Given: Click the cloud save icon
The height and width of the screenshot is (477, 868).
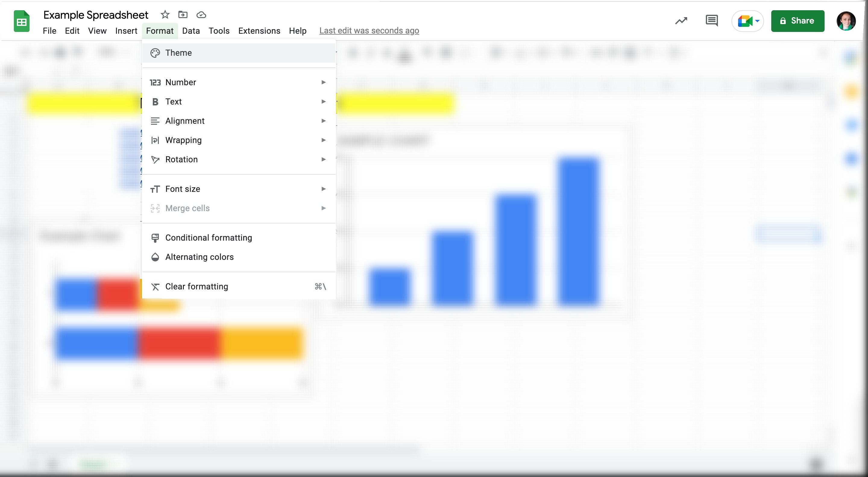Looking at the screenshot, I should point(201,15).
